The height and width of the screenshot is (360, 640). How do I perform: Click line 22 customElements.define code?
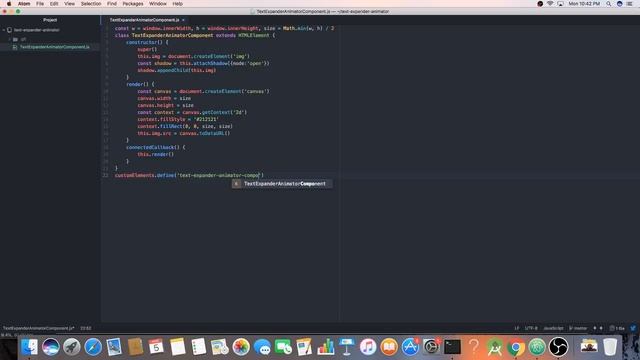[x=189, y=175]
